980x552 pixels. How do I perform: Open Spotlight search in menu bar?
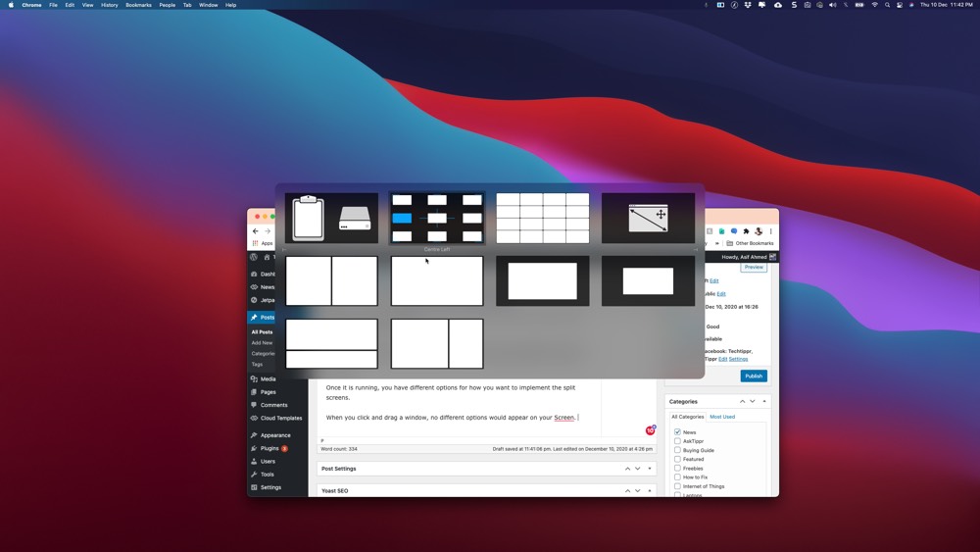click(x=887, y=5)
